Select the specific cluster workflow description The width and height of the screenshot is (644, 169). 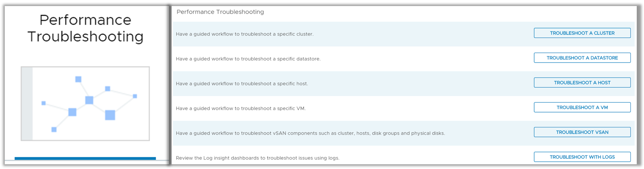pyautogui.click(x=245, y=34)
